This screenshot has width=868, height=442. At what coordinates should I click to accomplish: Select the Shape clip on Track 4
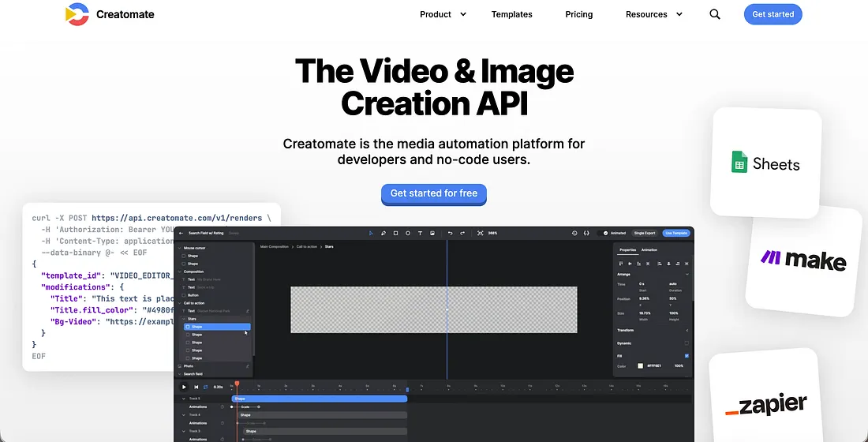[x=322, y=414]
